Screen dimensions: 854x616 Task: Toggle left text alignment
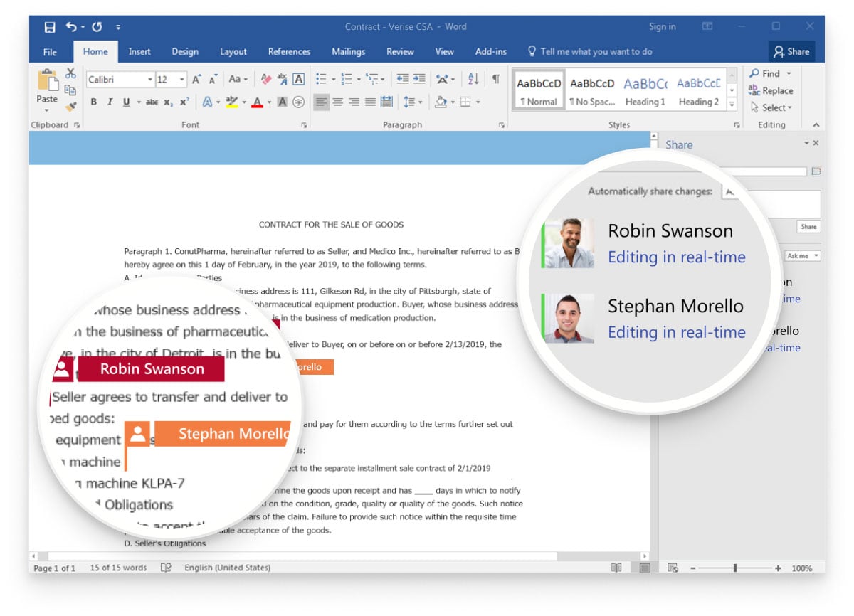pos(322,102)
